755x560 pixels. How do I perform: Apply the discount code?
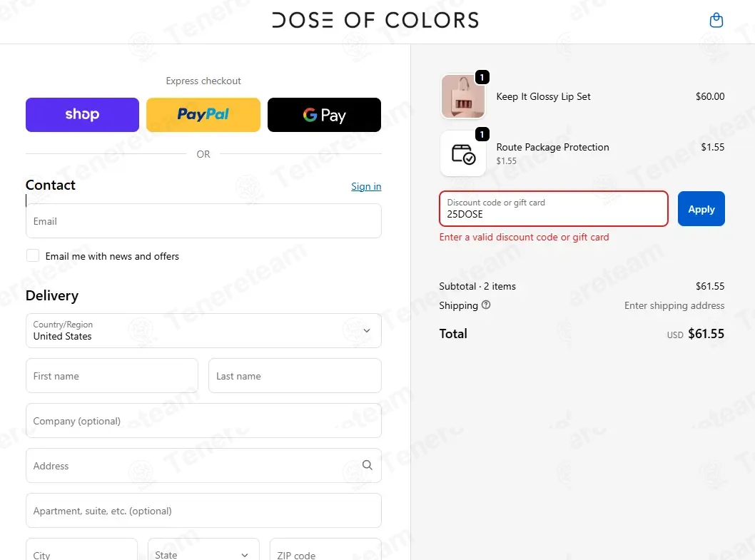pyautogui.click(x=701, y=209)
